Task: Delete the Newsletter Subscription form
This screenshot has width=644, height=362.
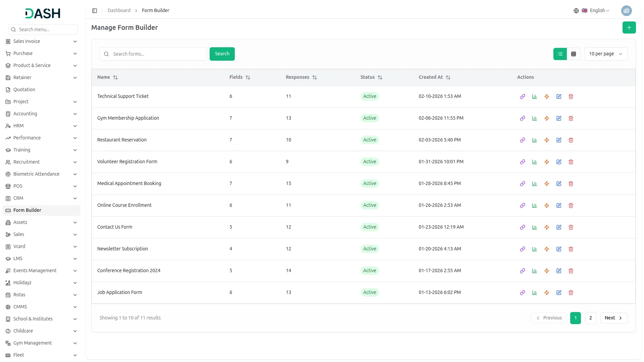Action: pyautogui.click(x=571, y=249)
